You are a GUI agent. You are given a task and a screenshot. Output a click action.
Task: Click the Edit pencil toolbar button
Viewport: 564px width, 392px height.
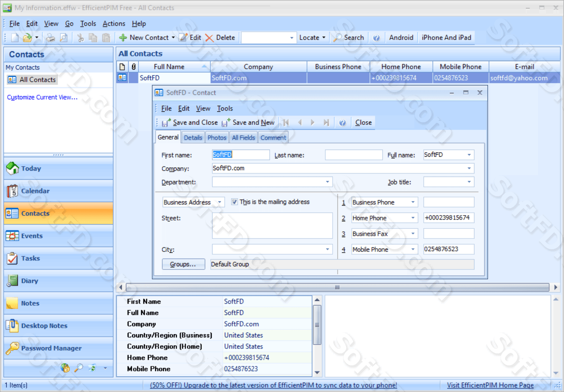190,38
